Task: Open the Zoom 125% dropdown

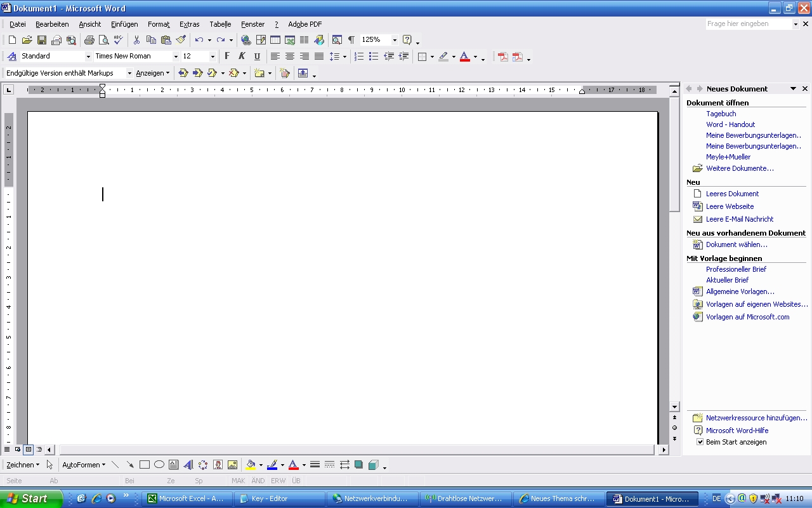Action: point(395,40)
